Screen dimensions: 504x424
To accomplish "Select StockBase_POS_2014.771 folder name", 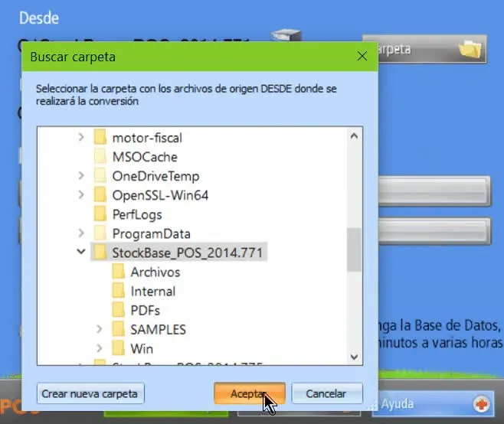I will [x=188, y=253].
